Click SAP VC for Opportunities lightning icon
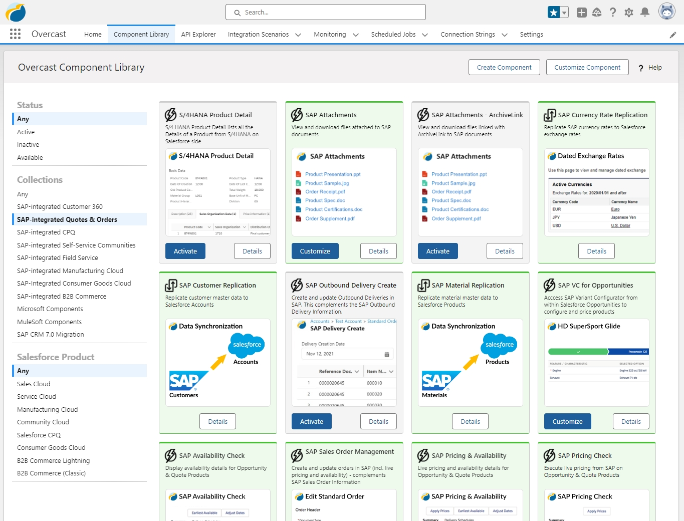Screen dimensions: 684x521 tap(549, 285)
